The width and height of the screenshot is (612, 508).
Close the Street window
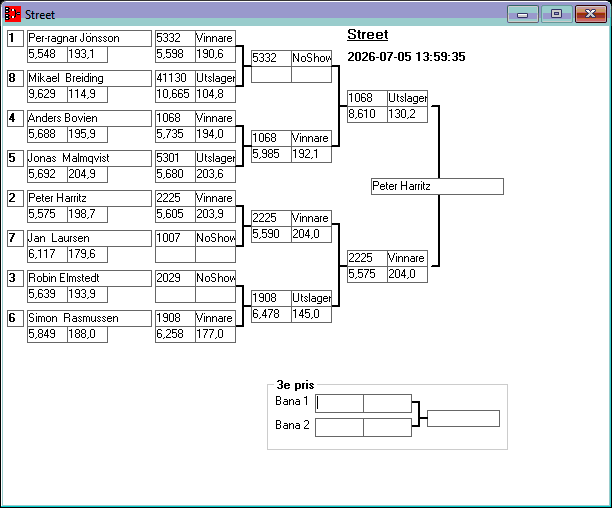pyautogui.click(x=591, y=14)
